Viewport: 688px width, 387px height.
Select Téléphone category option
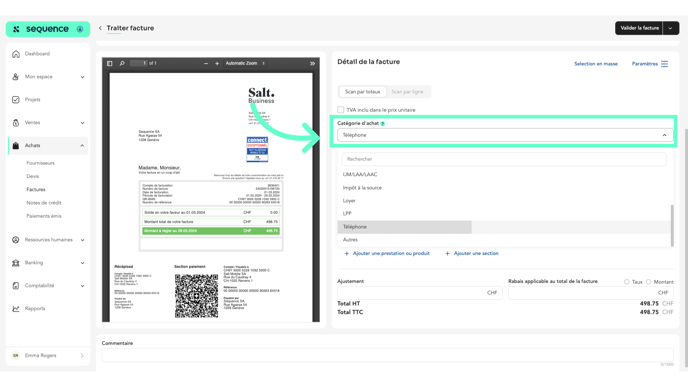(504, 227)
